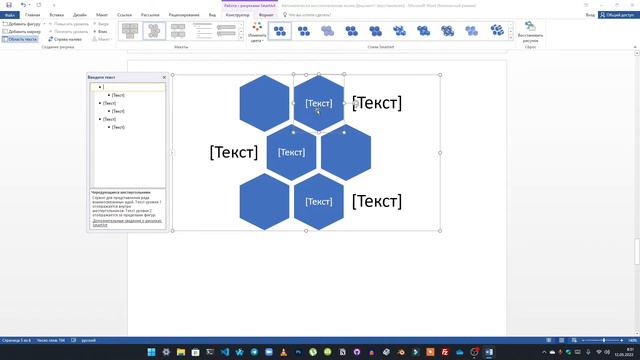This screenshot has width=640, height=360.
Task: Open the Файл tab
Action: (x=10, y=15)
